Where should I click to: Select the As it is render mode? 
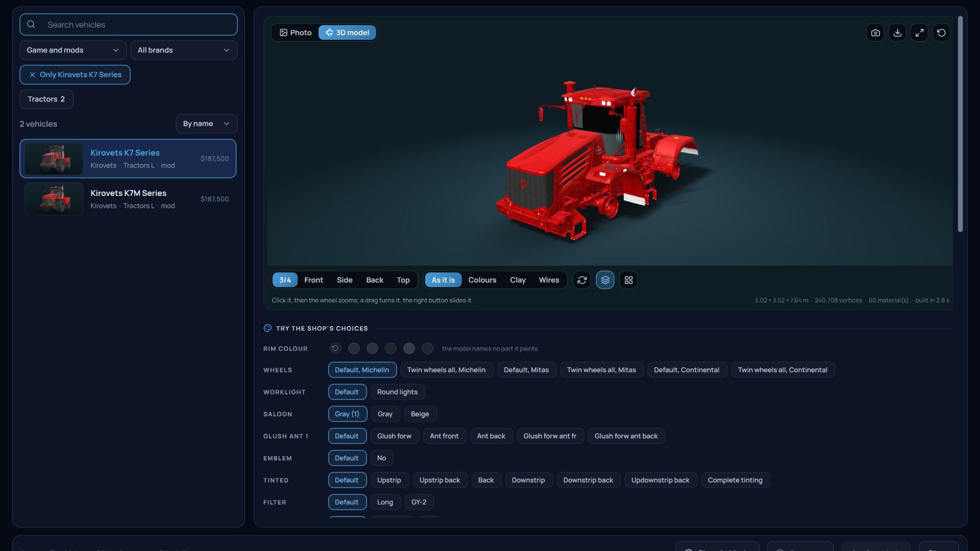coord(443,280)
